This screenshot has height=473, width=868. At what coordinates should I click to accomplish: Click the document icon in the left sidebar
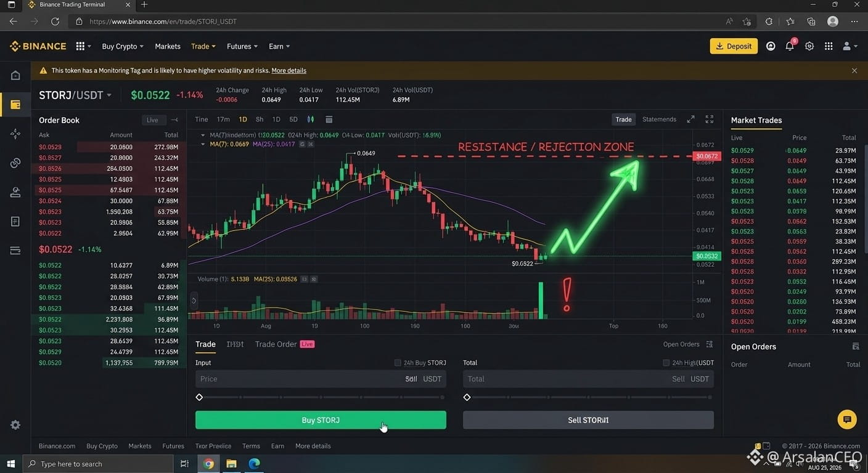(15, 221)
